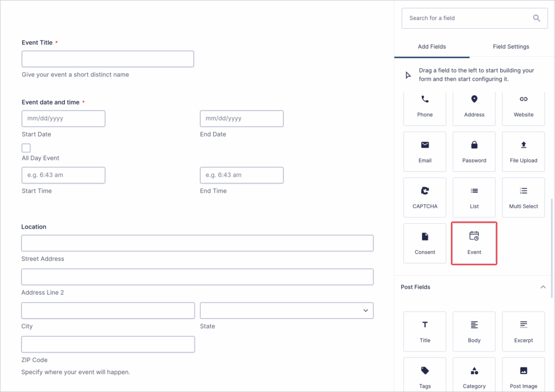Viewport: 555px width, 392px height.
Task: Click the Event Title input
Action: click(x=108, y=58)
